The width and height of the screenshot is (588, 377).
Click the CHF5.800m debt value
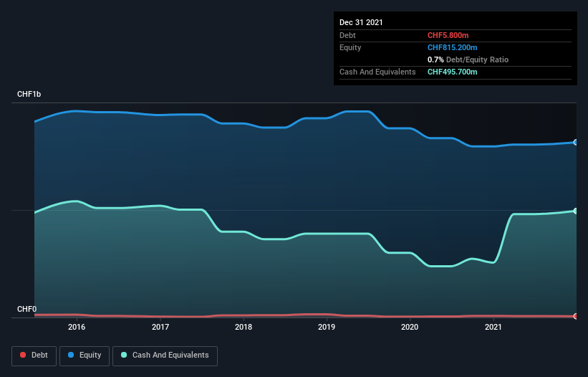coord(448,35)
